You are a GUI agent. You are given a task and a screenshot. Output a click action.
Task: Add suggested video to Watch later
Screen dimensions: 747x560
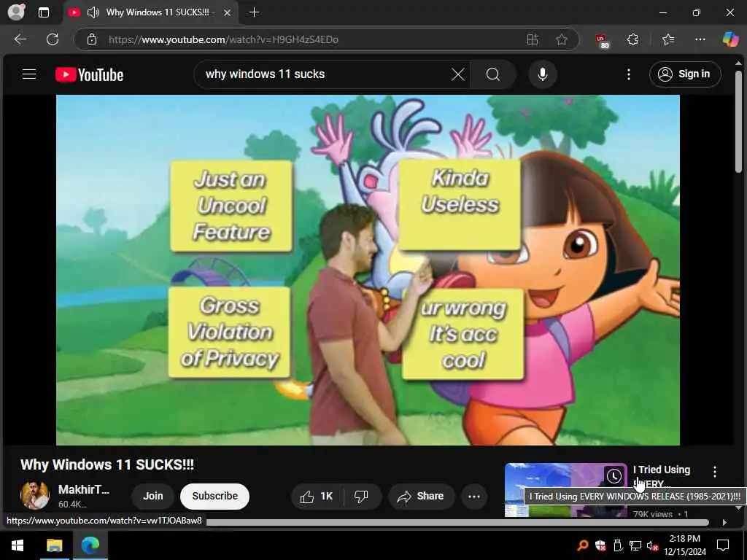(614, 475)
